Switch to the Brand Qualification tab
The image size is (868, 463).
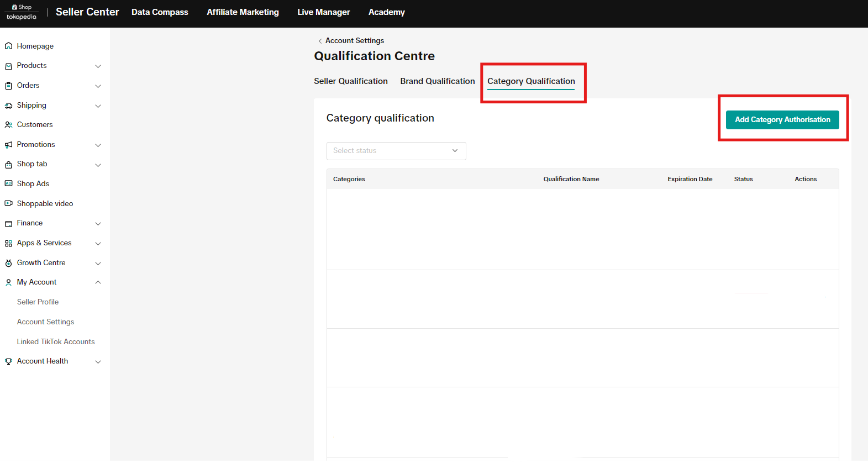click(x=437, y=81)
